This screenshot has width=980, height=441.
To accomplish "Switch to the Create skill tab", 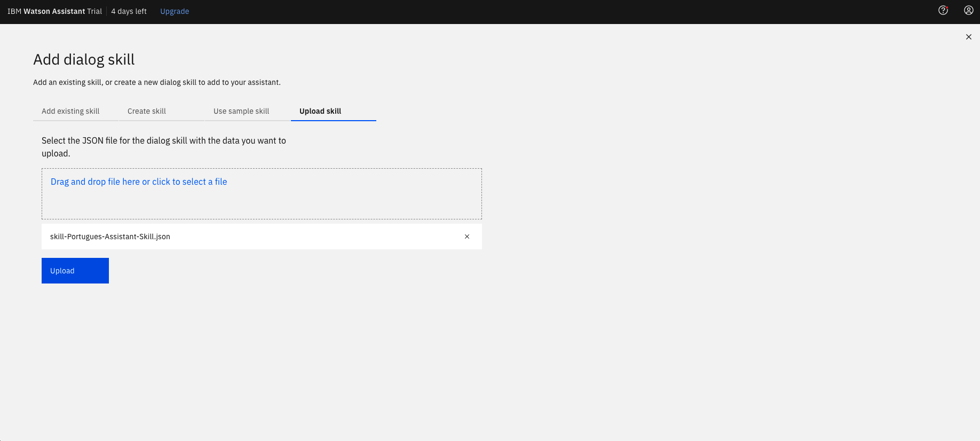I will [162, 111].
